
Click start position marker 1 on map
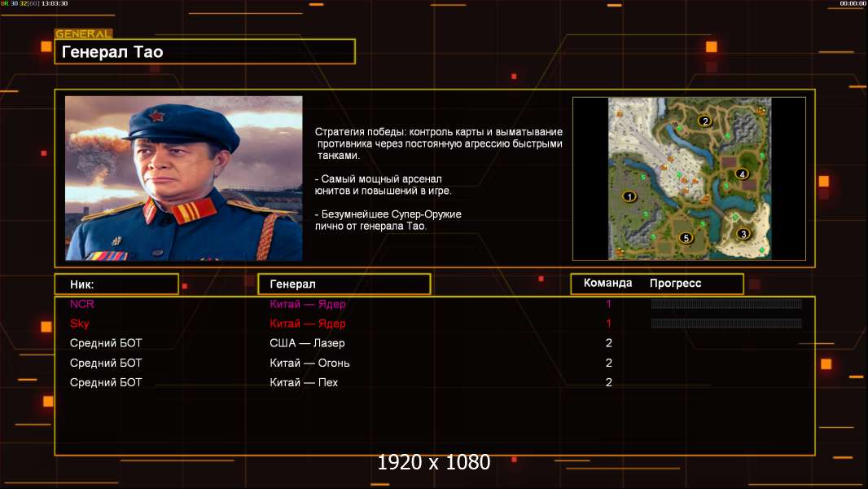click(629, 196)
